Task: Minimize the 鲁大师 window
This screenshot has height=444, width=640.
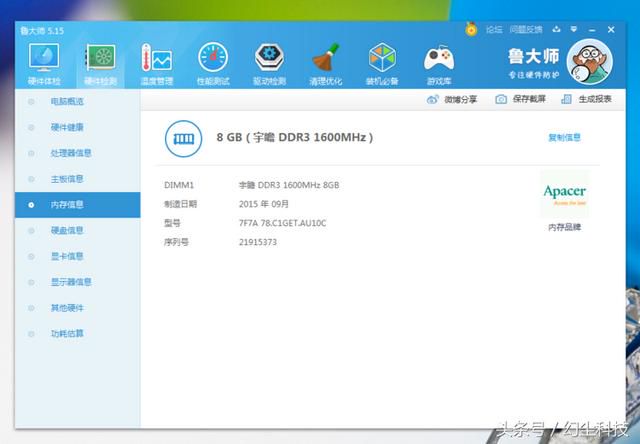Action: click(592, 30)
